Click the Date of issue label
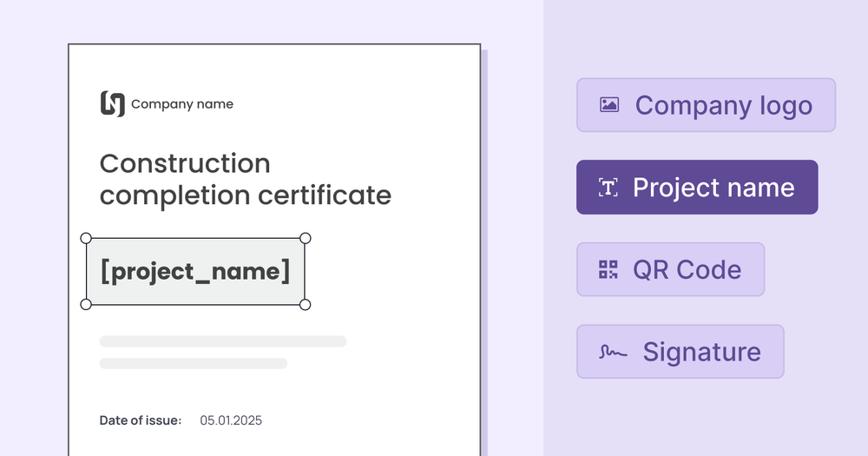 tap(141, 420)
